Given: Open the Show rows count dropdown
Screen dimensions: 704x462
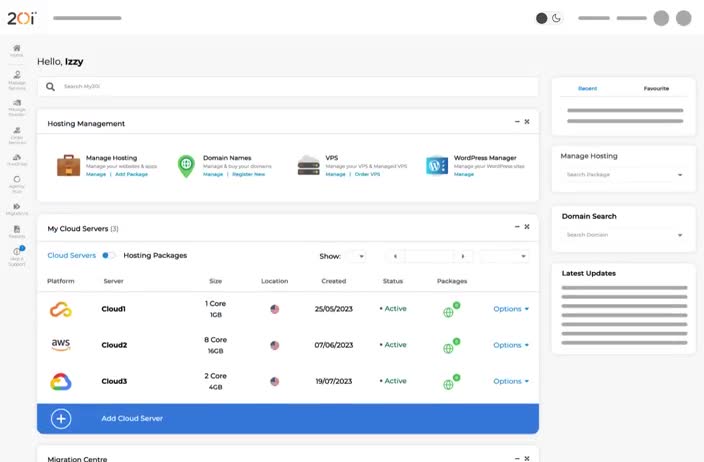Looking at the screenshot, I should tap(358, 256).
